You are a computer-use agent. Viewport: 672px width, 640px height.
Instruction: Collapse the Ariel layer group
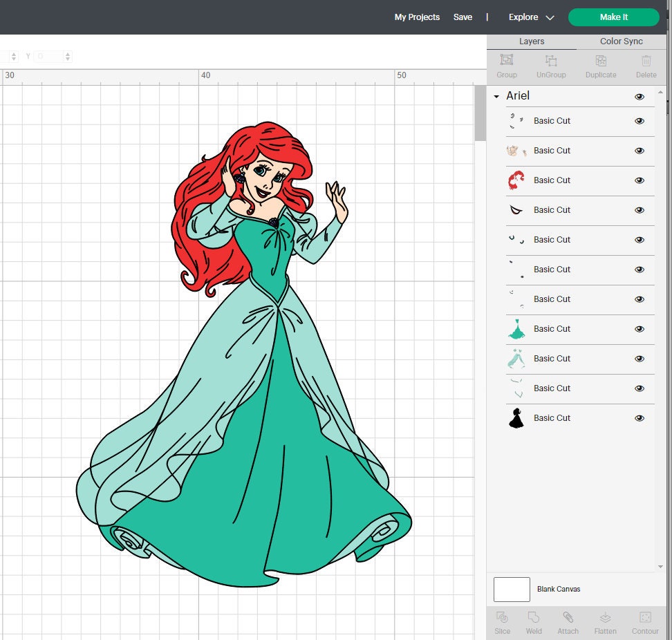(496, 97)
